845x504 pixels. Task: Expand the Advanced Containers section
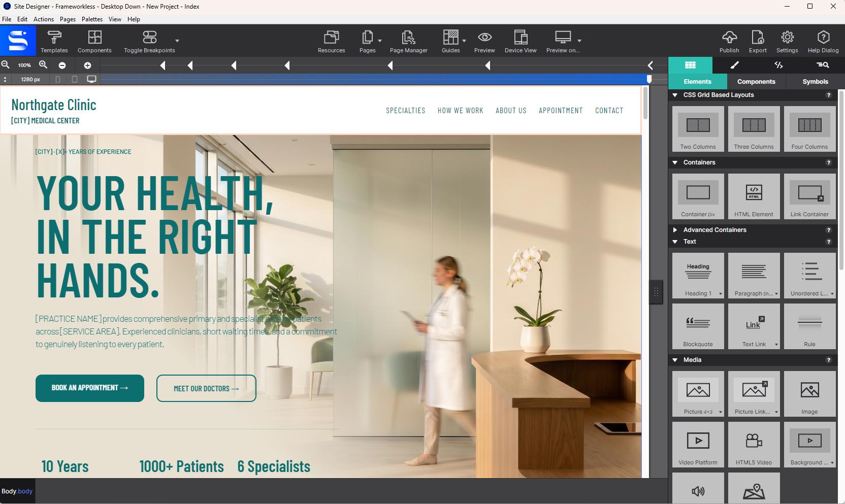click(x=675, y=230)
